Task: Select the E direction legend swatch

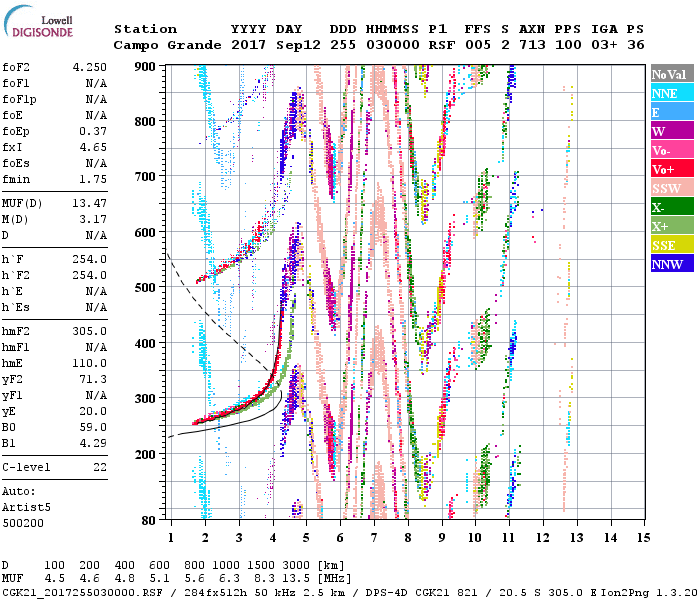Action: click(x=672, y=112)
